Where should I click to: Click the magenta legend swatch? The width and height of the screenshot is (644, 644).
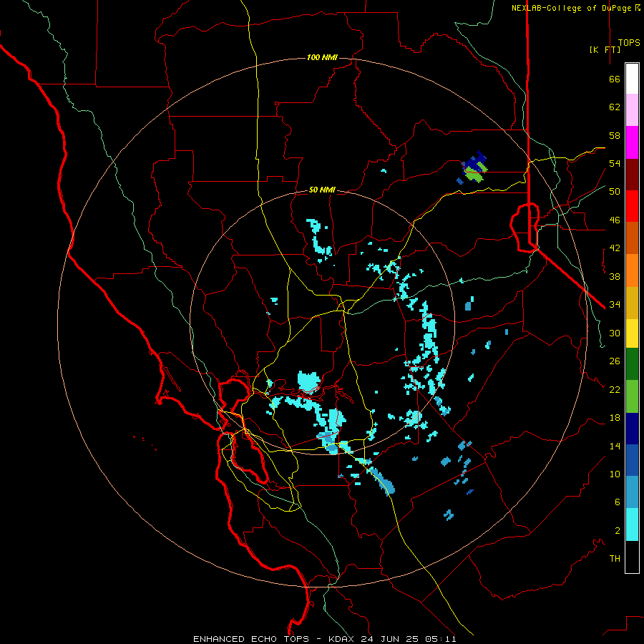pyautogui.click(x=632, y=142)
